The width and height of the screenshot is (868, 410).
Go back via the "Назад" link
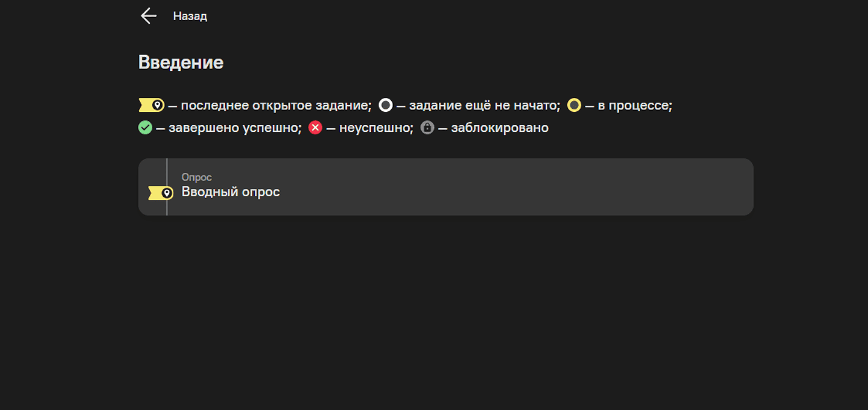click(x=189, y=16)
